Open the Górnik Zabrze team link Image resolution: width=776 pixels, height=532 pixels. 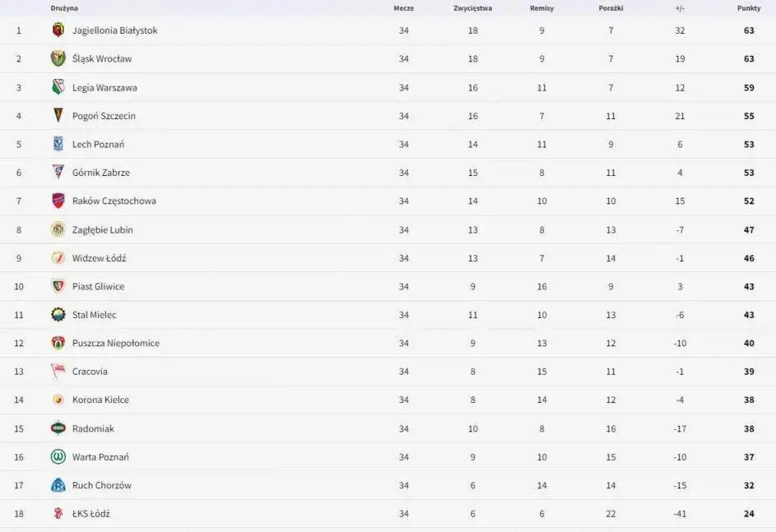click(100, 173)
